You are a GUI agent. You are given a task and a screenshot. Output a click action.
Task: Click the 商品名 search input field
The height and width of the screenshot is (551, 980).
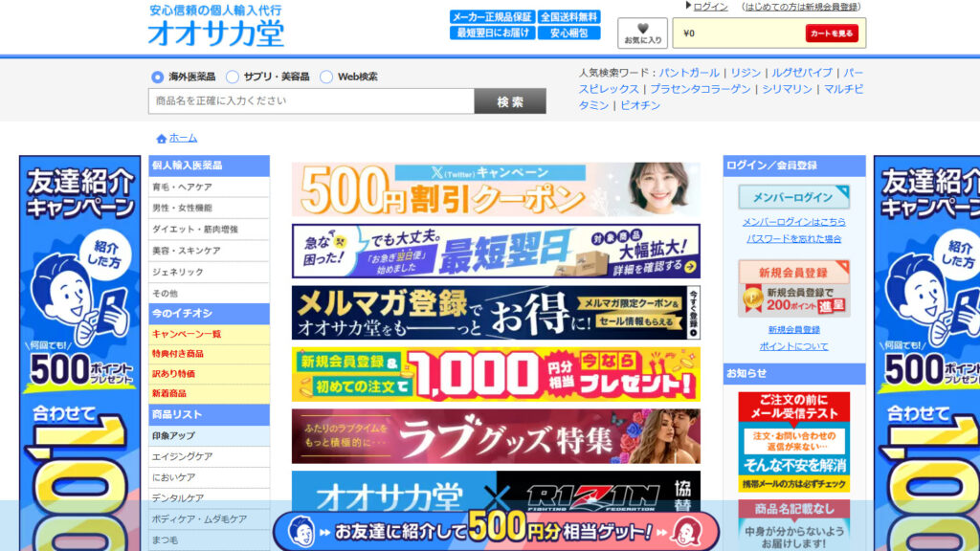(311, 101)
